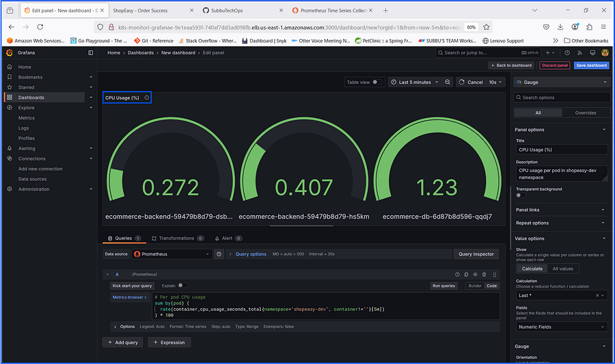Zoom out time range magnifier icon
This screenshot has width=615, height=364.
pos(448,82)
